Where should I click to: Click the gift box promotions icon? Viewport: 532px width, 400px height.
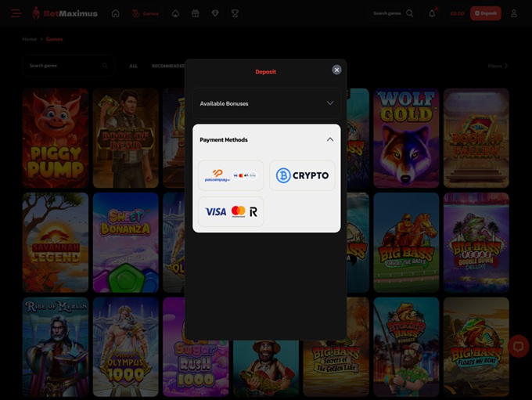click(x=196, y=13)
